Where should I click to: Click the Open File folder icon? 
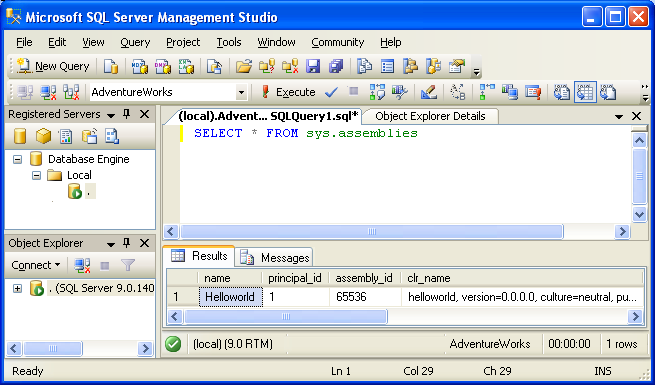tap(244, 66)
